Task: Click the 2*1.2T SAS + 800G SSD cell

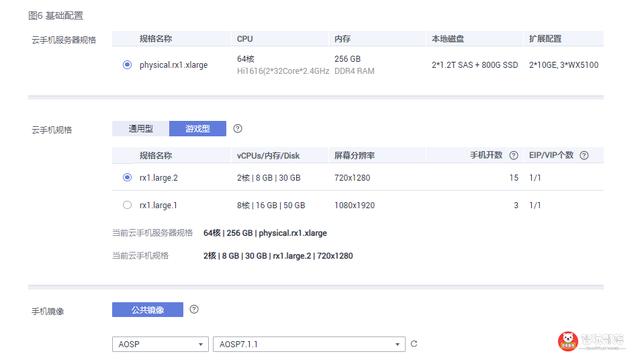Action: pos(475,65)
